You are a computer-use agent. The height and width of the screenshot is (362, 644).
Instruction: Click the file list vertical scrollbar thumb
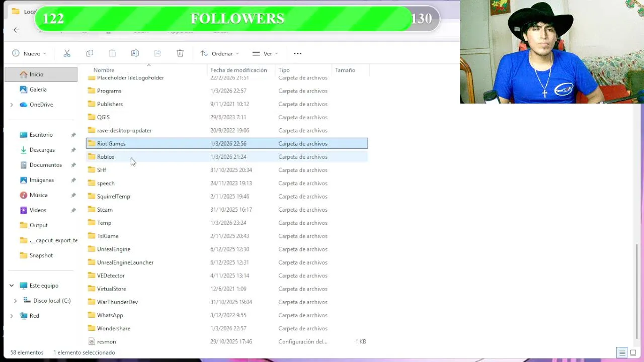[637, 292]
